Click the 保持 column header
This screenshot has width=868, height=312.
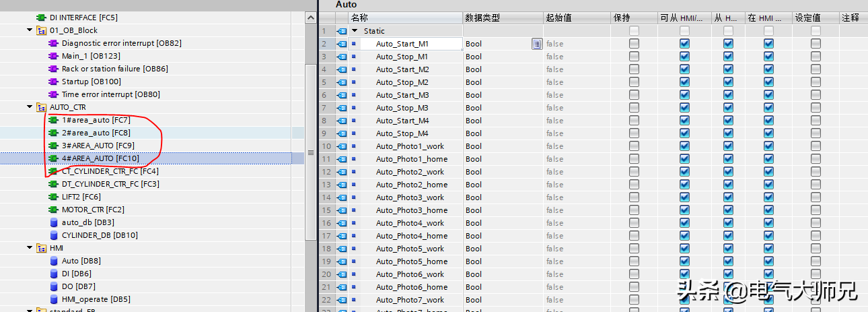634,18
